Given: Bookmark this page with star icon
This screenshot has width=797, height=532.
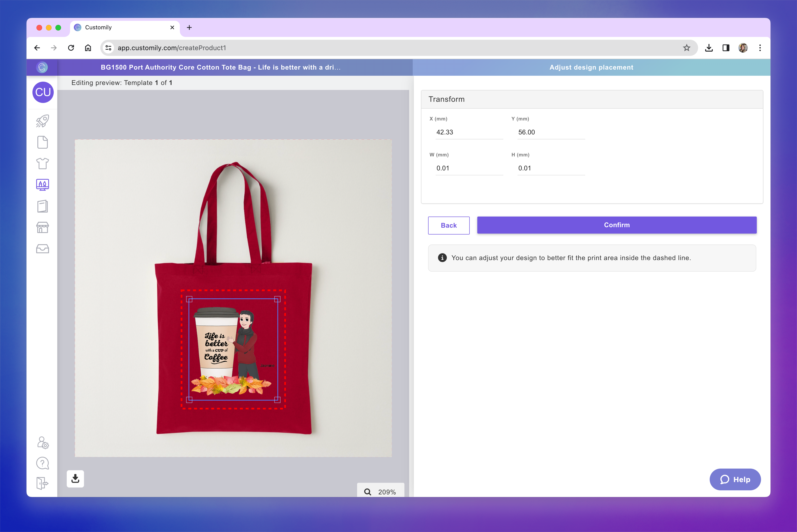Looking at the screenshot, I should click(686, 48).
